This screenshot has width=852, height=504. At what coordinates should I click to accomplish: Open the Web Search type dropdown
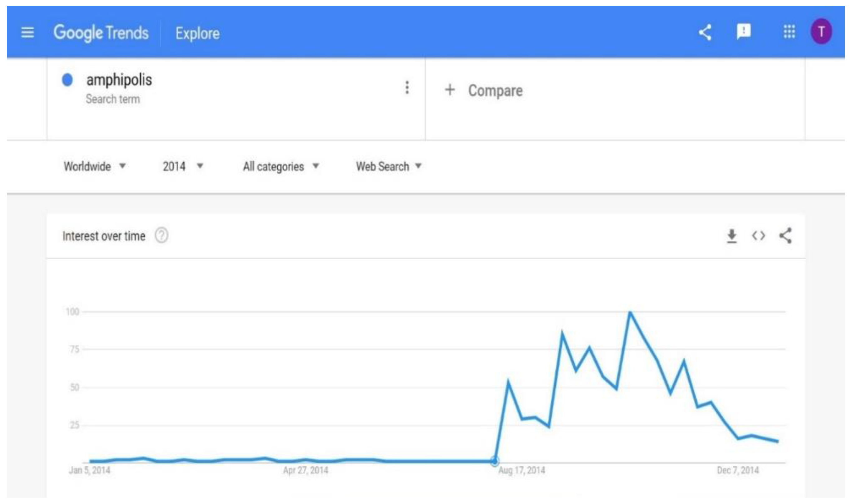tap(389, 166)
